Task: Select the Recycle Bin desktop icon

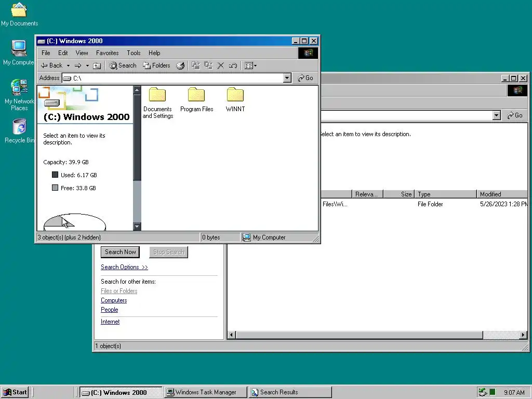Action: click(19, 131)
